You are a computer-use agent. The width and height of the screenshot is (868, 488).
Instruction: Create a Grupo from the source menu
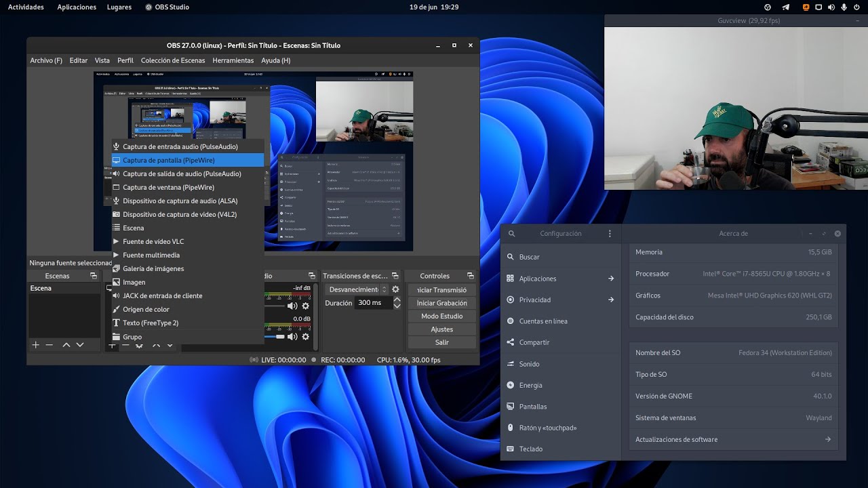pyautogui.click(x=187, y=337)
